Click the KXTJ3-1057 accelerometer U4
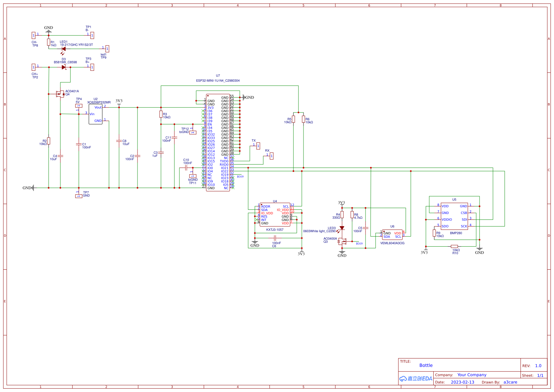Screen dimensions: 554x392 (x=275, y=214)
